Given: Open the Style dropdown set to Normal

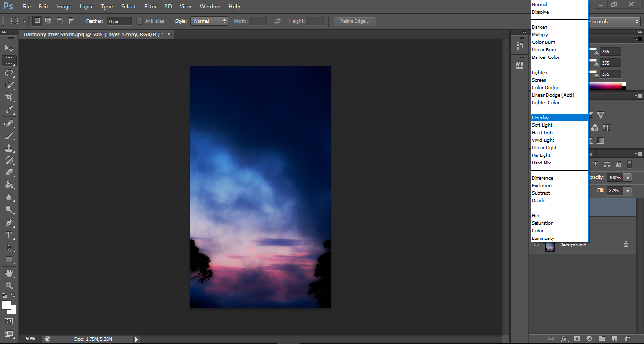Looking at the screenshot, I should pyautogui.click(x=209, y=21).
